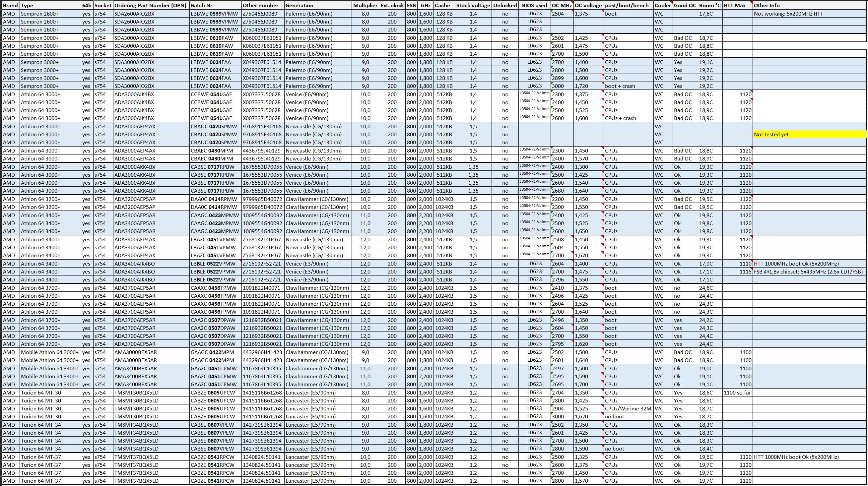Click the 64b column header
Image resolution: width=868 pixels, height=486 pixels.
point(87,5)
